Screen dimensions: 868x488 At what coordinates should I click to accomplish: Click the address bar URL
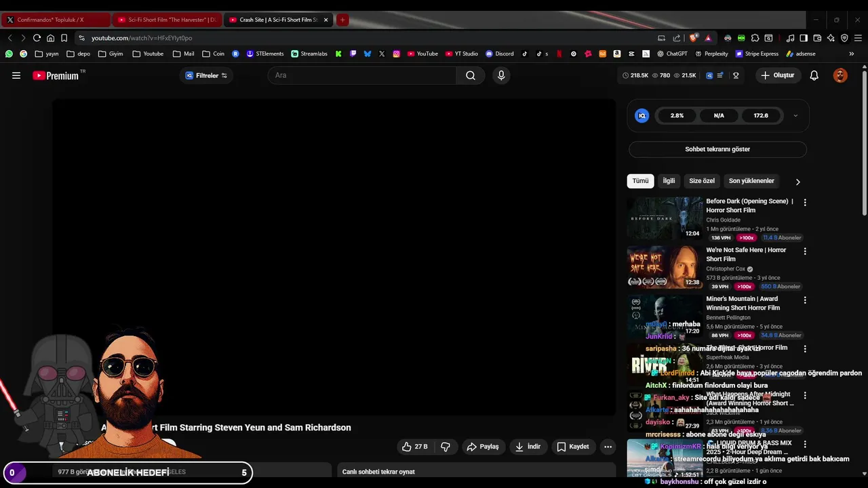pyautogui.click(x=142, y=38)
